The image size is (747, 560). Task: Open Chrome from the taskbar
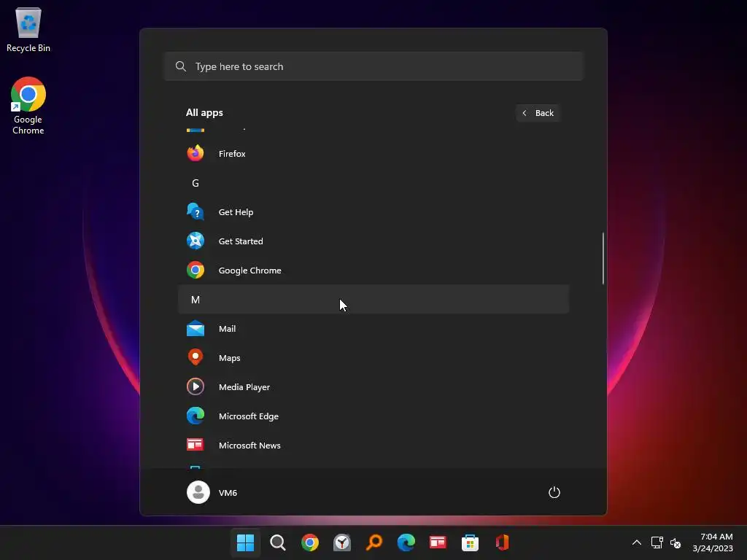click(x=309, y=542)
